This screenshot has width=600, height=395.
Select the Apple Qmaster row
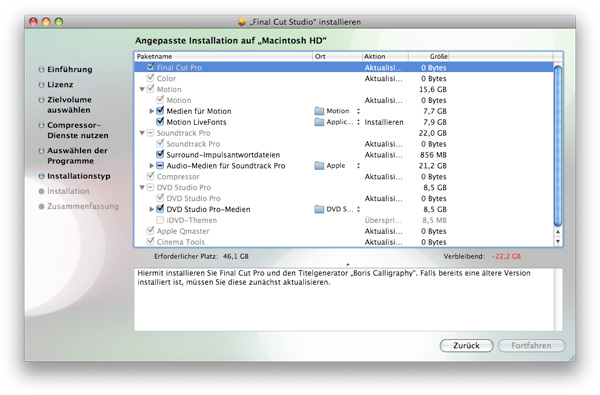(x=344, y=231)
